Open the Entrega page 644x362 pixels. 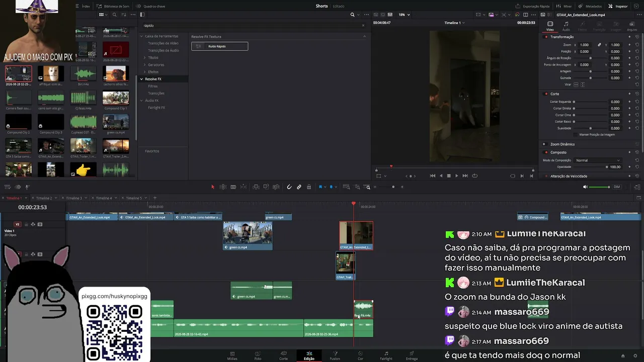(412, 356)
